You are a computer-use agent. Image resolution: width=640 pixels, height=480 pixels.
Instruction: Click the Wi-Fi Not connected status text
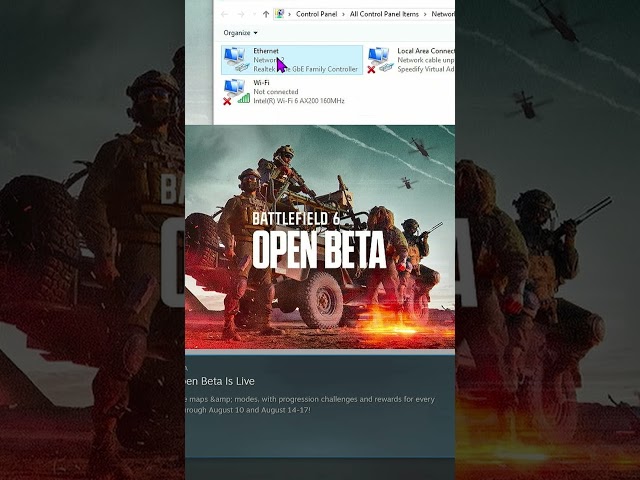pos(276,91)
